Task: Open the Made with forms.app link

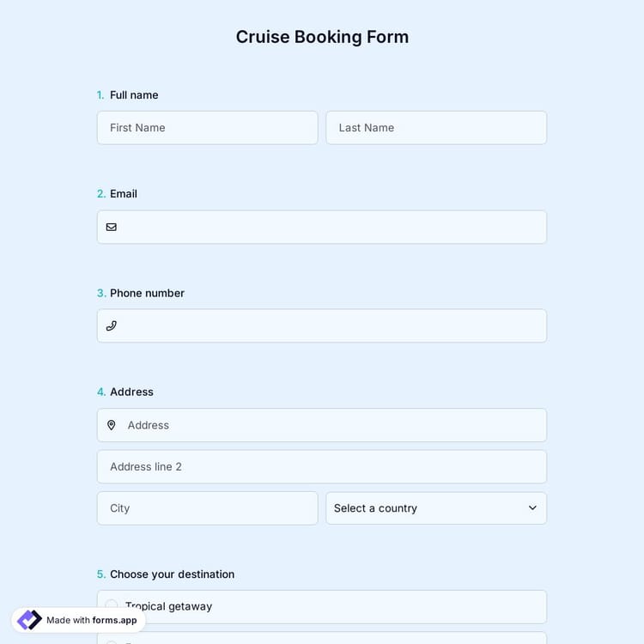Action: tap(91, 620)
